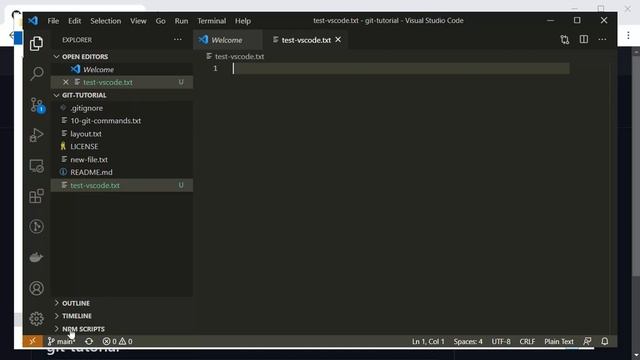Select language mode Plain Text
Image resolution: width=640 pixels, height=360 pixels.
[x=559, y=341]
